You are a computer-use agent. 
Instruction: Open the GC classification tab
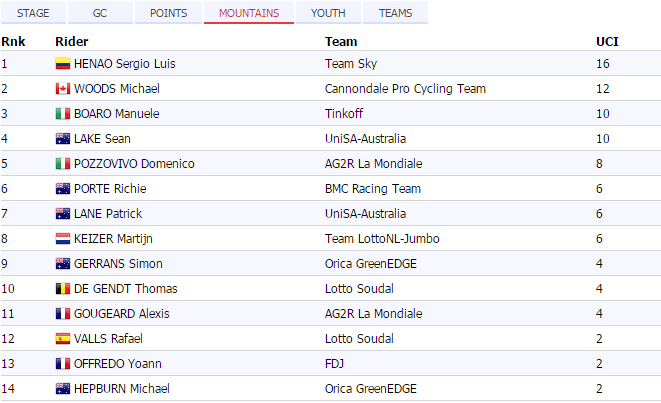click(100, 13)
